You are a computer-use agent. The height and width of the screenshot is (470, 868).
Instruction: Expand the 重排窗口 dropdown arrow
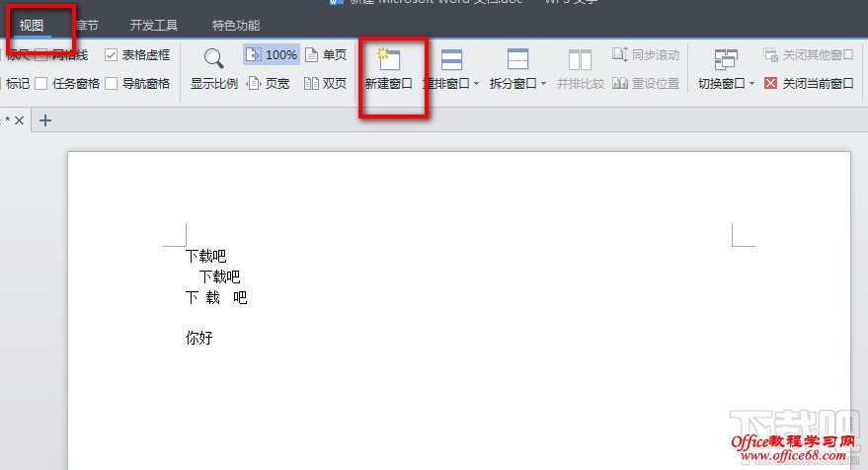point(476,84)
